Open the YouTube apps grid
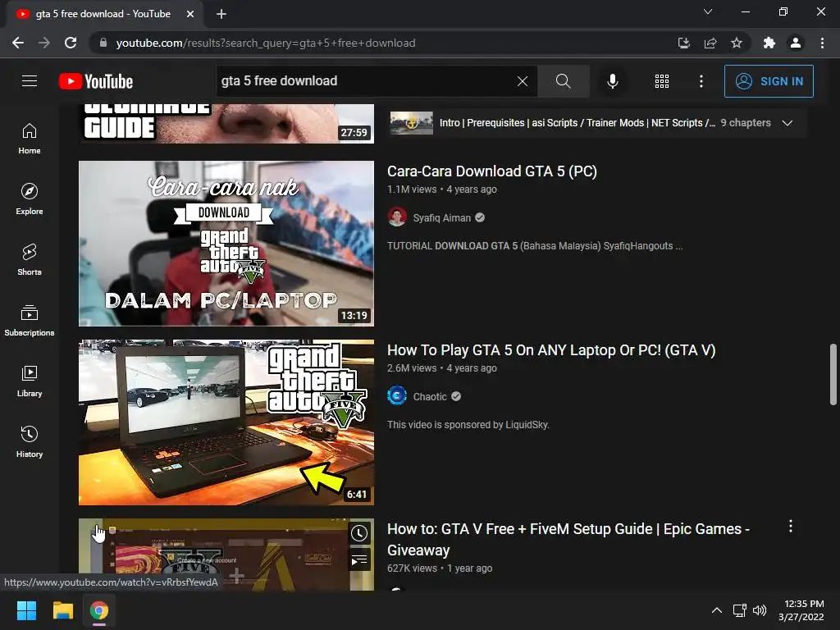 click(662, 81)
